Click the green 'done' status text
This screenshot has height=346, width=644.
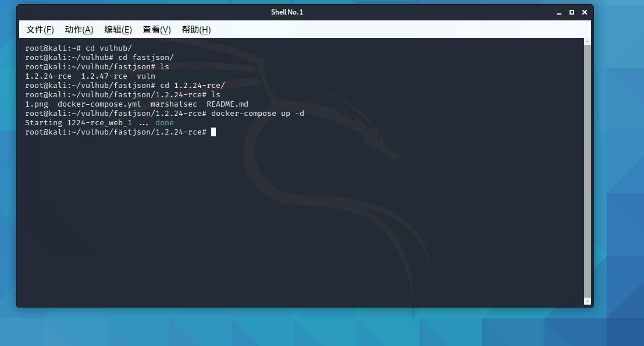tap(164, 122)
